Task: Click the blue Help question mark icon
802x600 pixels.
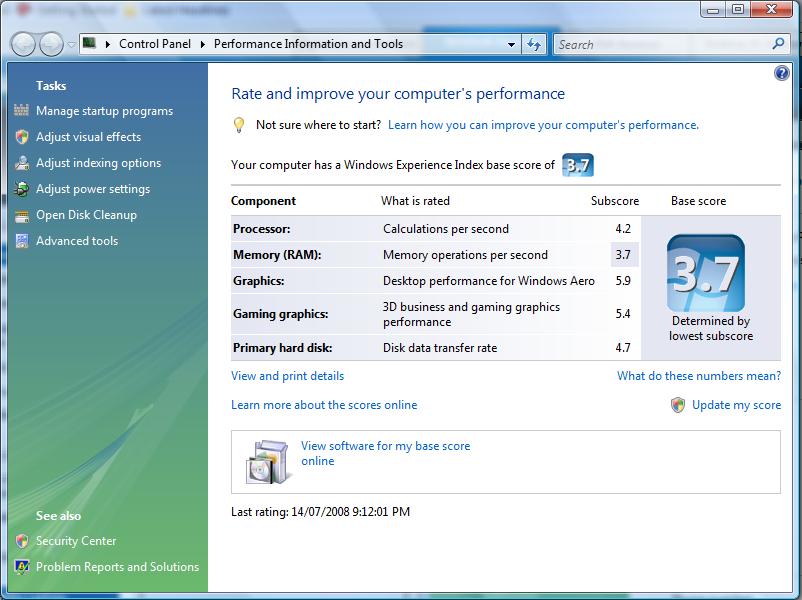Action: tap(782, 74)
